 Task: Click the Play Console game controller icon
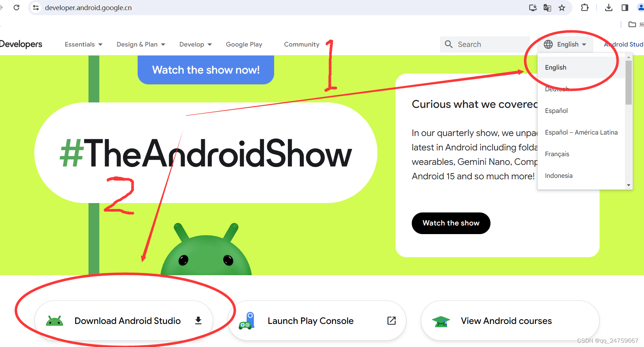pos(247,321)
